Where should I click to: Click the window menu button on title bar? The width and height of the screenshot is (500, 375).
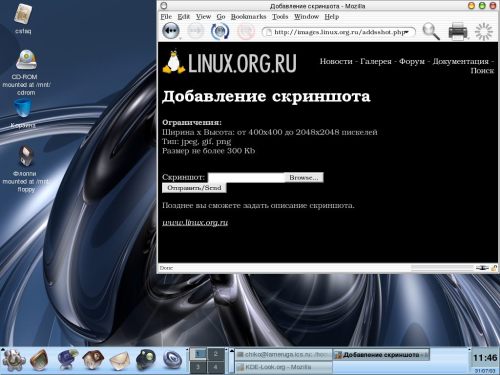click(164, 6)
